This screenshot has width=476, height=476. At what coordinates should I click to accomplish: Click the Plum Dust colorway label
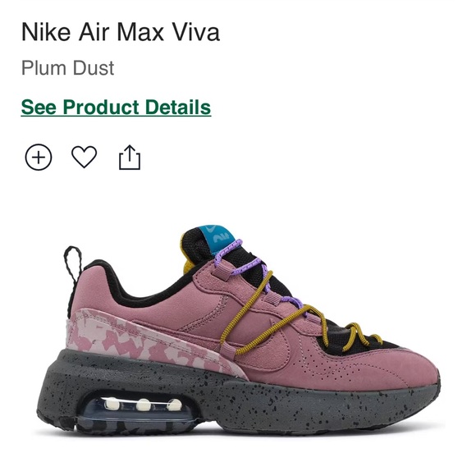[x=67, y=68]
